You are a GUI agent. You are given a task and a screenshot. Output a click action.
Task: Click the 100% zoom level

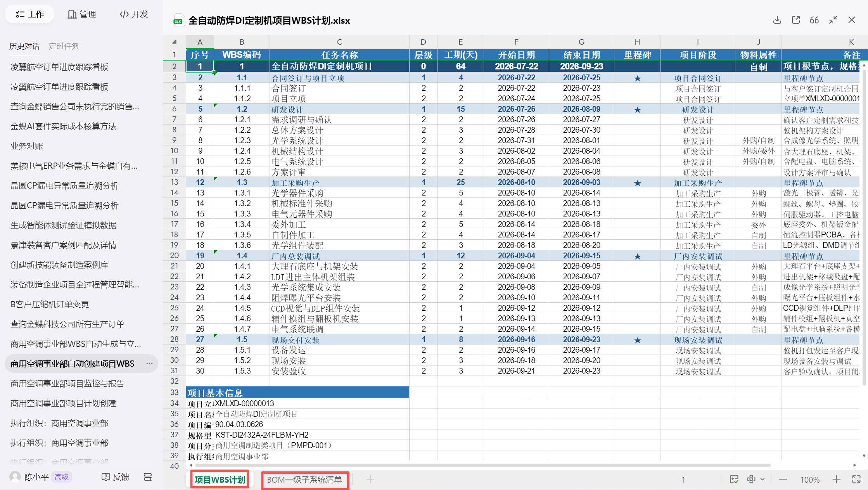point(810,480)
